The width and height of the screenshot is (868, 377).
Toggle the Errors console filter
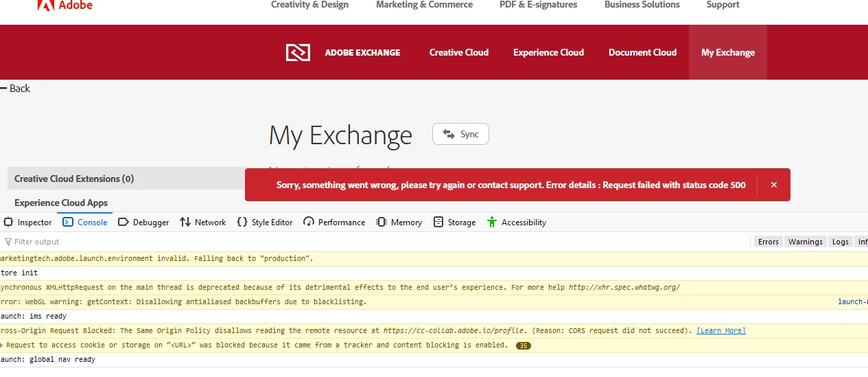(x=768, y=242)
